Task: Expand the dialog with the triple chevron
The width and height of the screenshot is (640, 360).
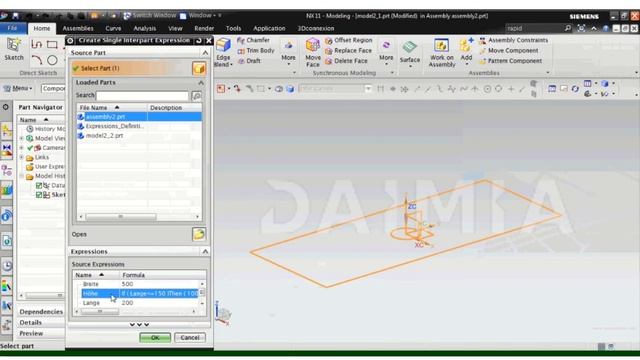Action: click(139, 324)
